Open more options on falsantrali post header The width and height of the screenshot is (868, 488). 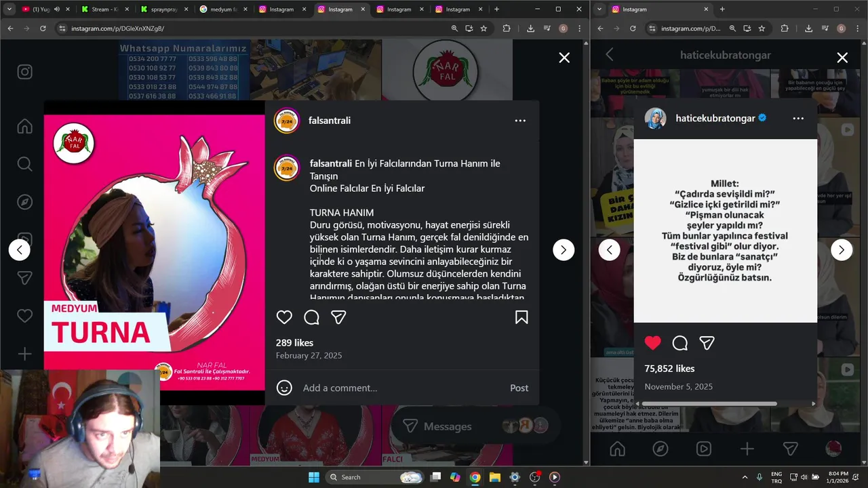point(520,121)
